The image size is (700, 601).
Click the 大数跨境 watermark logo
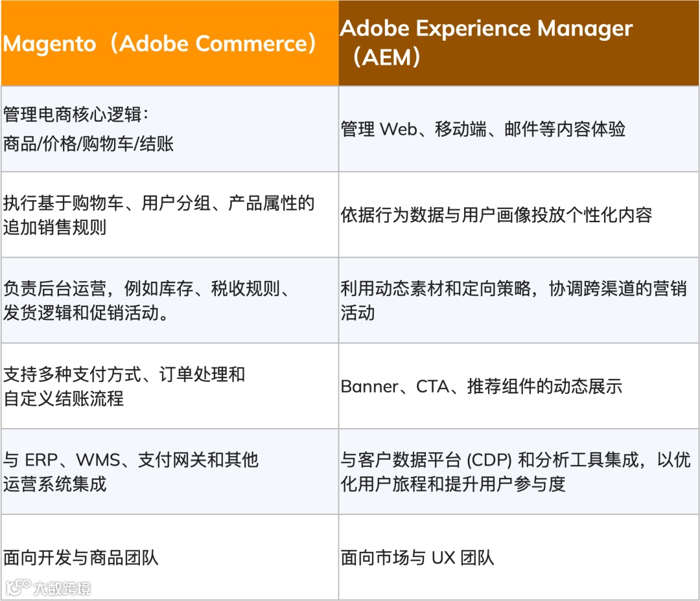(48, 587)
